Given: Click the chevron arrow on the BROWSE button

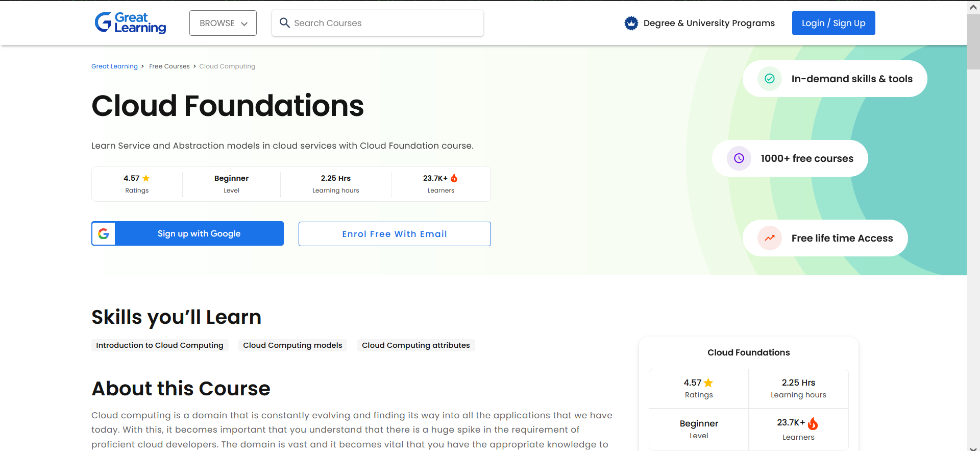Looking at the screenshot, I should 244,23.
